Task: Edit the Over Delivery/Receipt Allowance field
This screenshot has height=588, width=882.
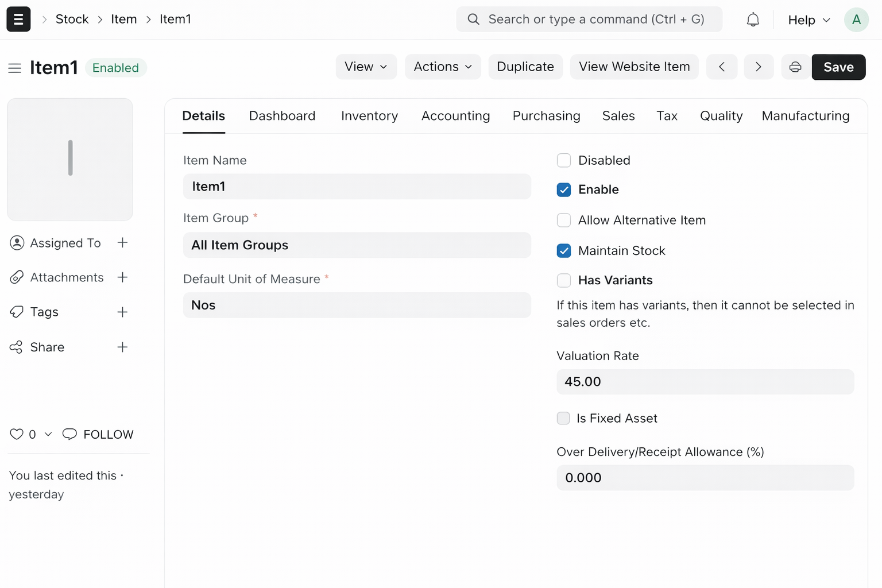Action: (x=705, y=478)
